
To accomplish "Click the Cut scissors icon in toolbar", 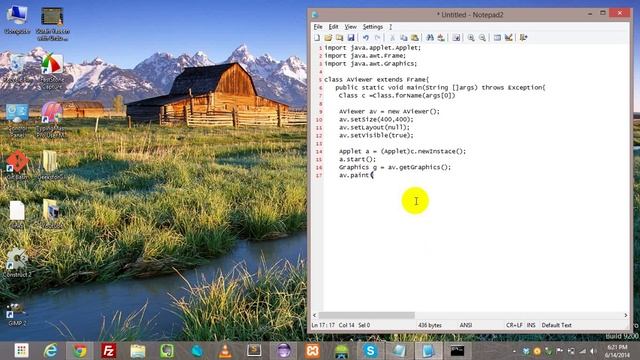I will point(392,38).
